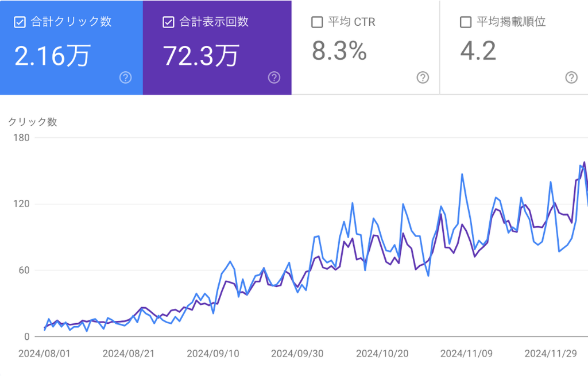Click the 2024/11/29 date label
The image size is (588, 376).
pyautogui.click(x=551, y=354)
